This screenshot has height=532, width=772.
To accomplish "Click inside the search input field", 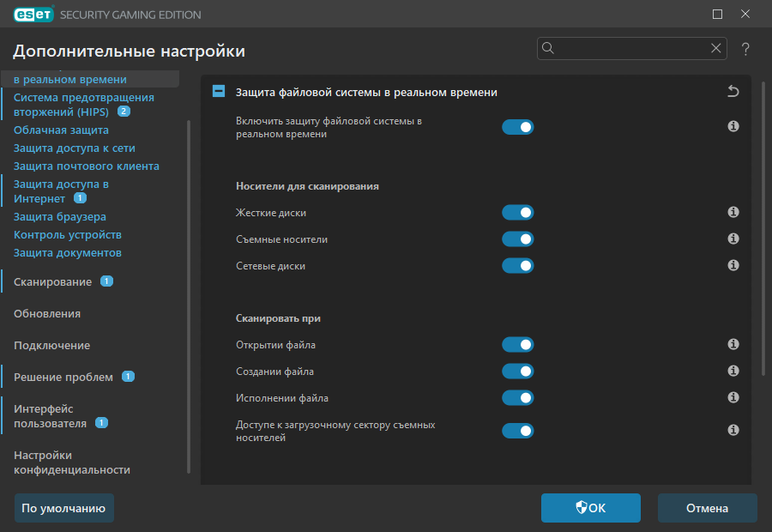I will (631, 48).
